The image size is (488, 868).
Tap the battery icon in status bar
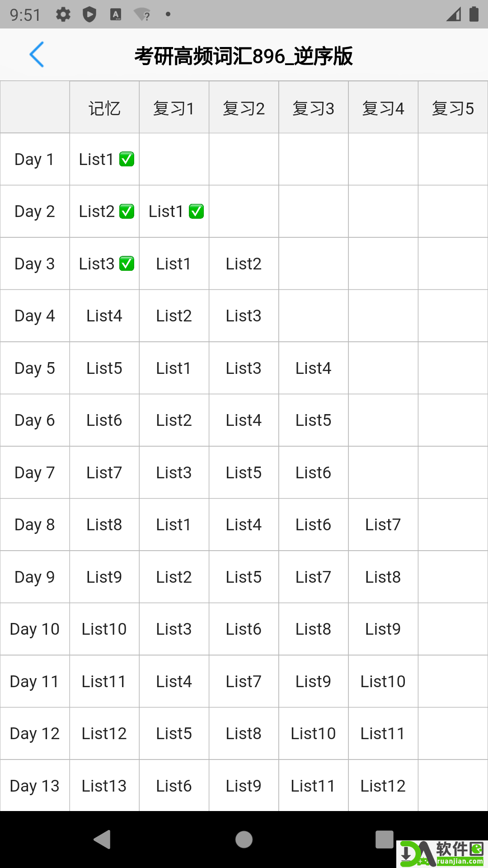click(474, 14)
